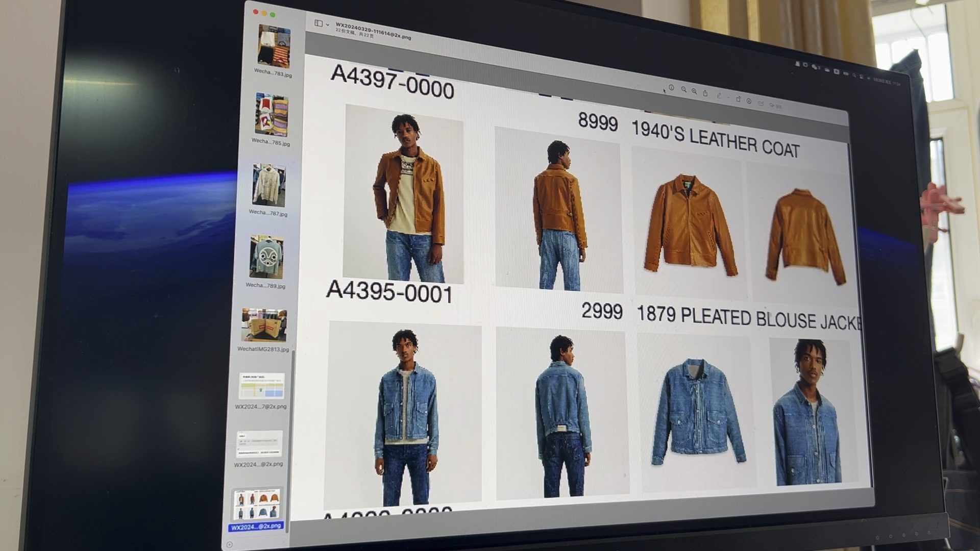Open the WeChat menu bar icon
The image size is (980, 551).
816,67
